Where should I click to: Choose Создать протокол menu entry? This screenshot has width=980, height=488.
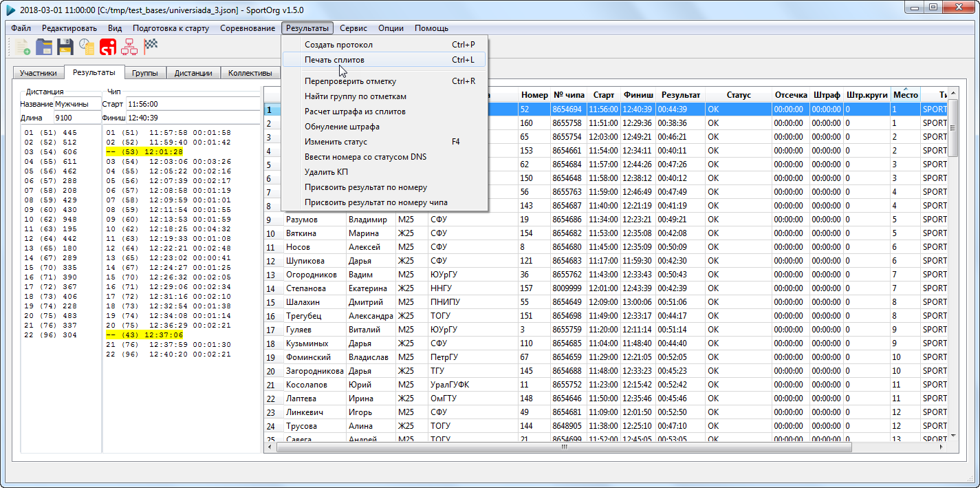[385, 45]
